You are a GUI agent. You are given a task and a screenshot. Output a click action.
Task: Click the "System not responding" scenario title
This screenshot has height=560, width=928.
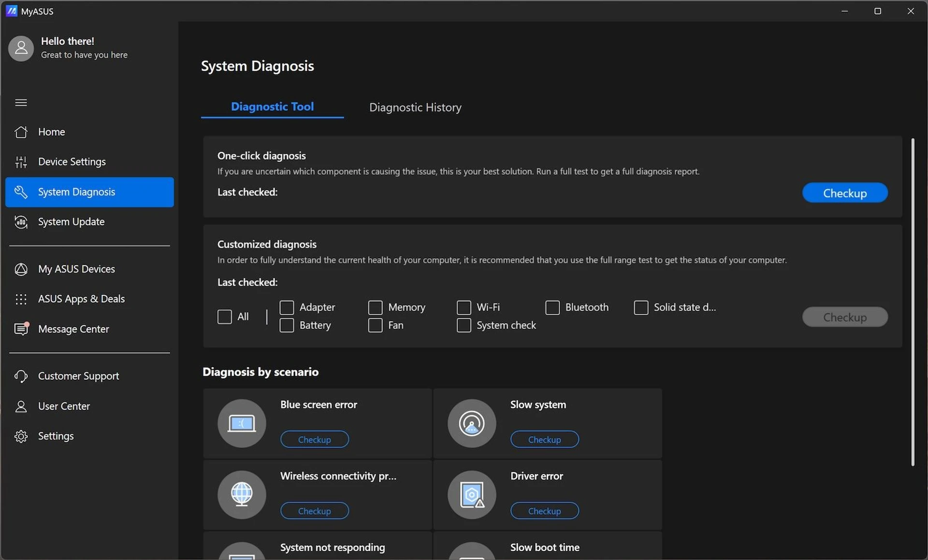(333, 547)
